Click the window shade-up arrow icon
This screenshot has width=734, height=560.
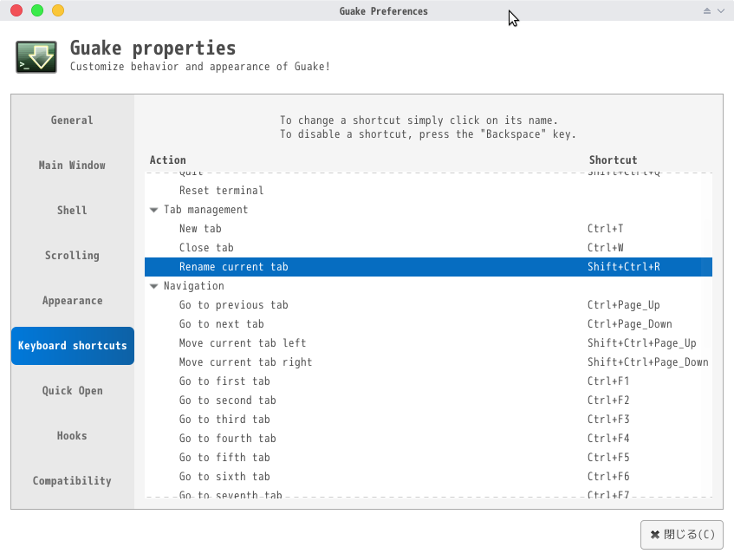(x=707, y=10)
